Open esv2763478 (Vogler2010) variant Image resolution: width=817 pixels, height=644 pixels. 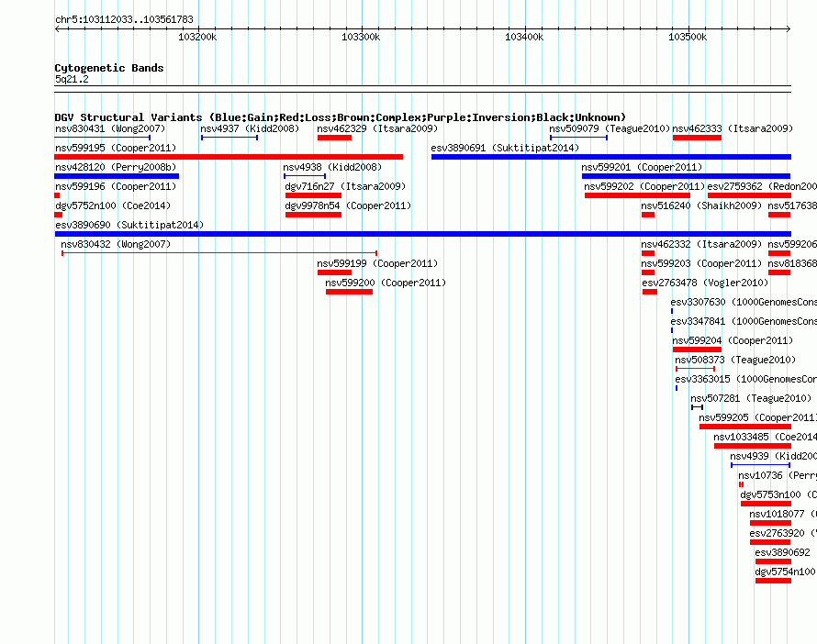click(x=650, y=292)
